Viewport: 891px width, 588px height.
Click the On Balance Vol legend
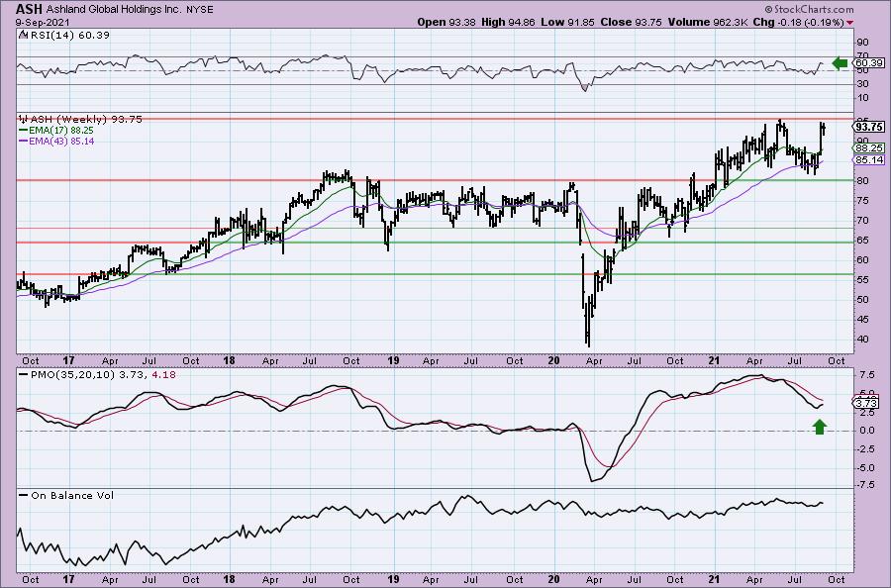72,495
